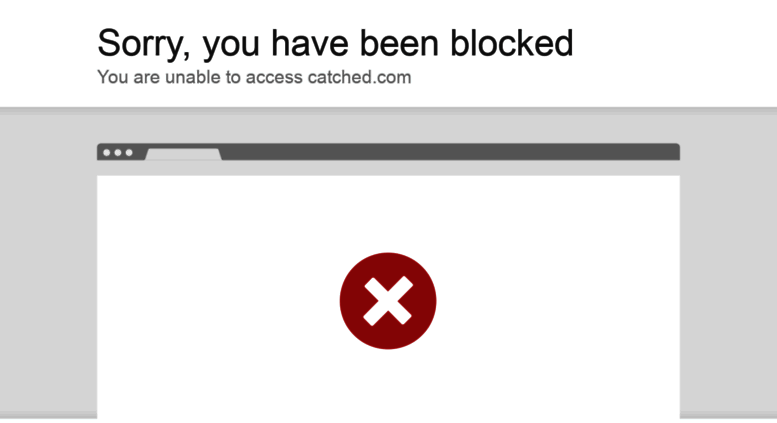Click the first dot in browser illustration

point(107,153)
